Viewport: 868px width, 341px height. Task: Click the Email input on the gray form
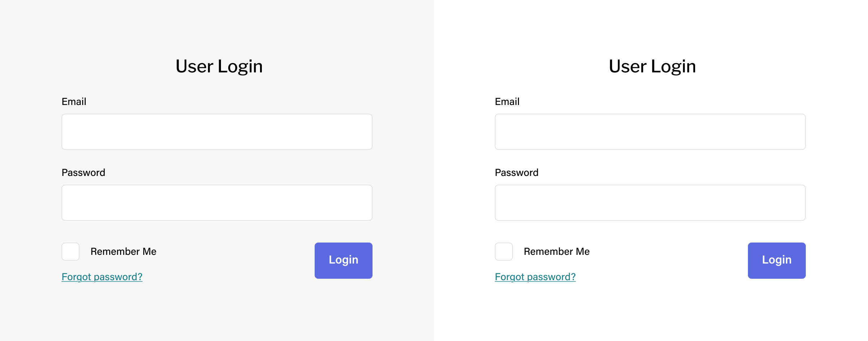pos(217,132)
